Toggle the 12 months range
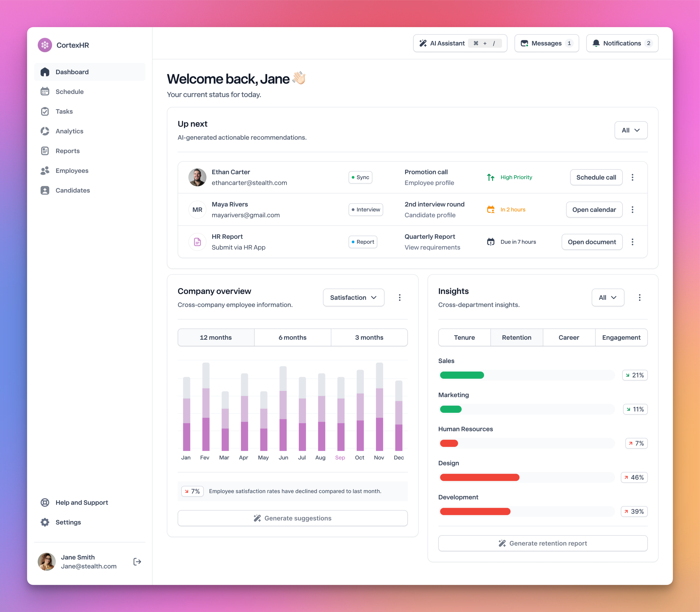 click(x=216, y=338)
